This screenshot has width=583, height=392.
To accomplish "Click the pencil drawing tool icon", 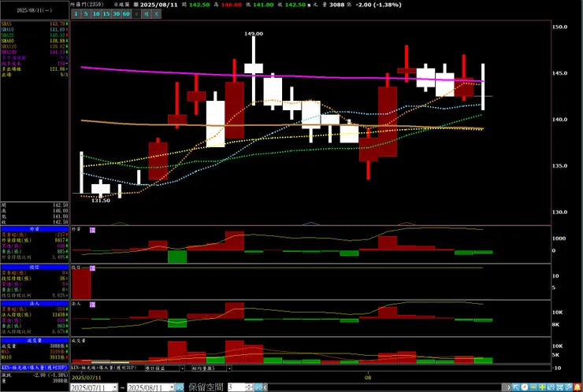I will click(568, 387).
